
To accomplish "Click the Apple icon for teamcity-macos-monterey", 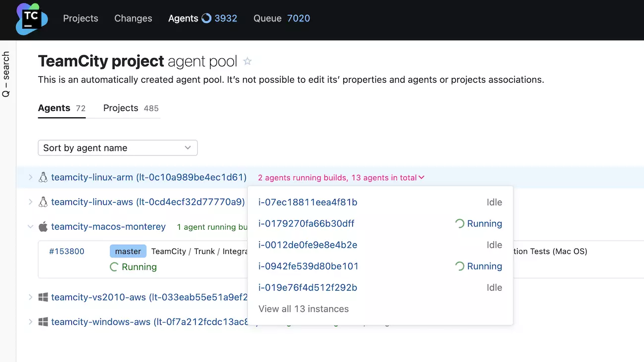I will click(43, 227).
